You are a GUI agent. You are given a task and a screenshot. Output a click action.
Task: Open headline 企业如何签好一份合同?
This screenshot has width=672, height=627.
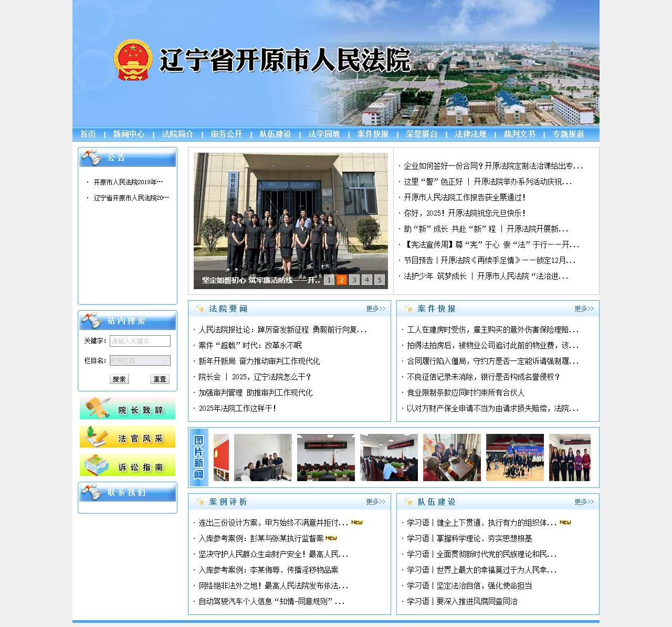click(x=493, y=166)
